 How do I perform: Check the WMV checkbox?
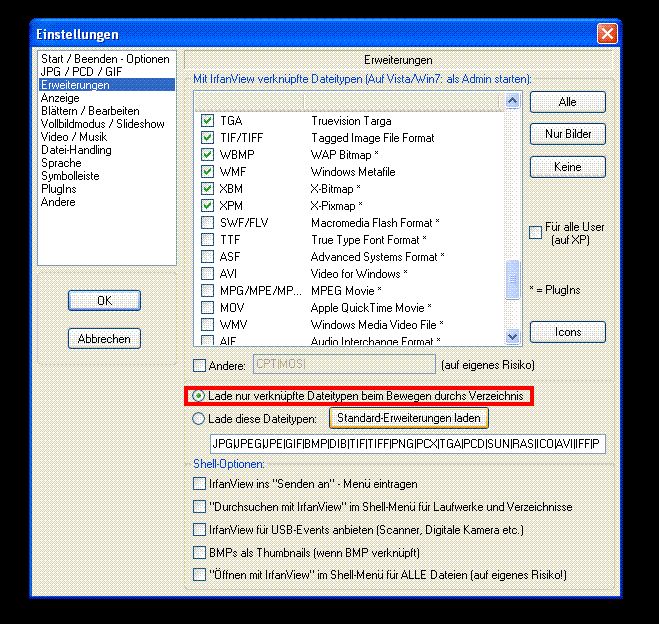click(x=207, y=324)
